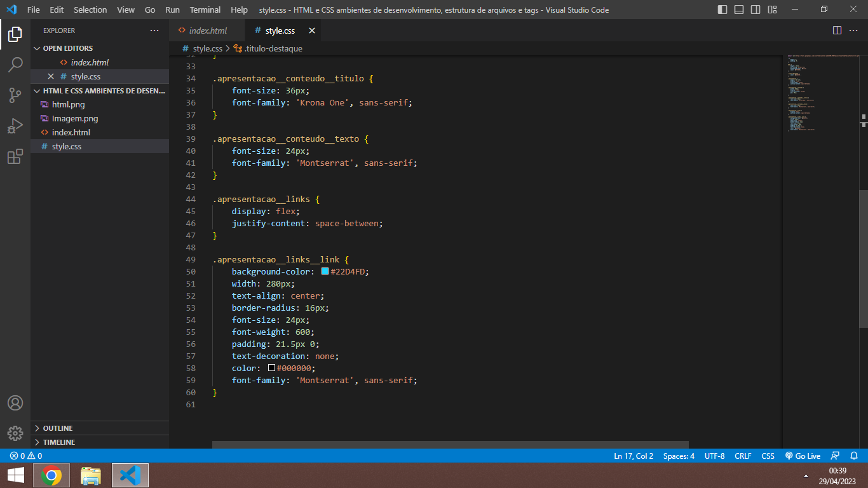Viewport: 868px width, 488px height.
Task: Open Chrome from the taskbar
Action: point(51,475)
